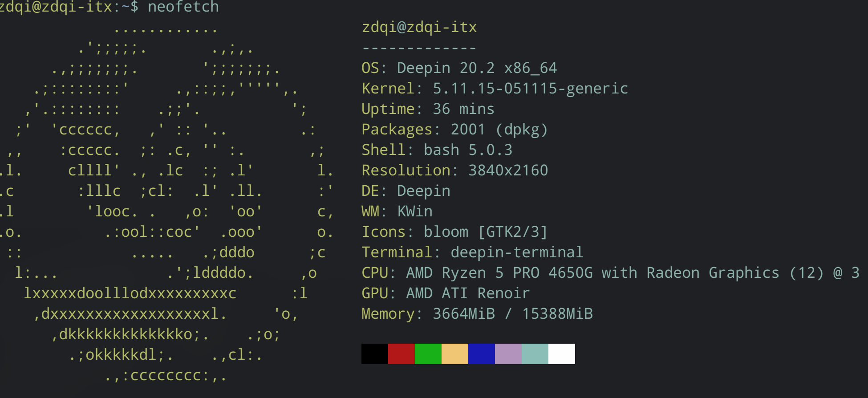Click the typed neofetch command
This screenshot has height=398, width=868.
pos(183,7)
